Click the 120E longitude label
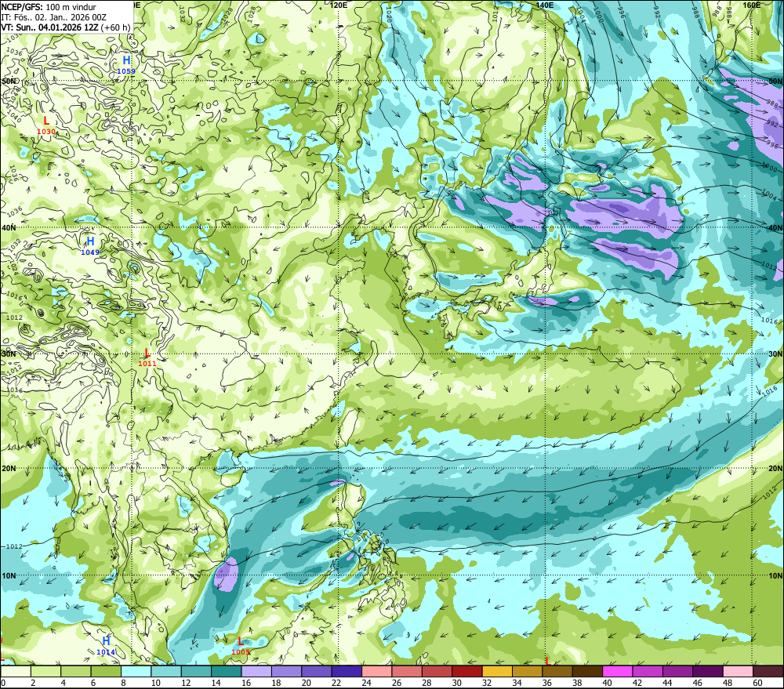The height and width of the screenshot is (689, 784). (339, 5)
